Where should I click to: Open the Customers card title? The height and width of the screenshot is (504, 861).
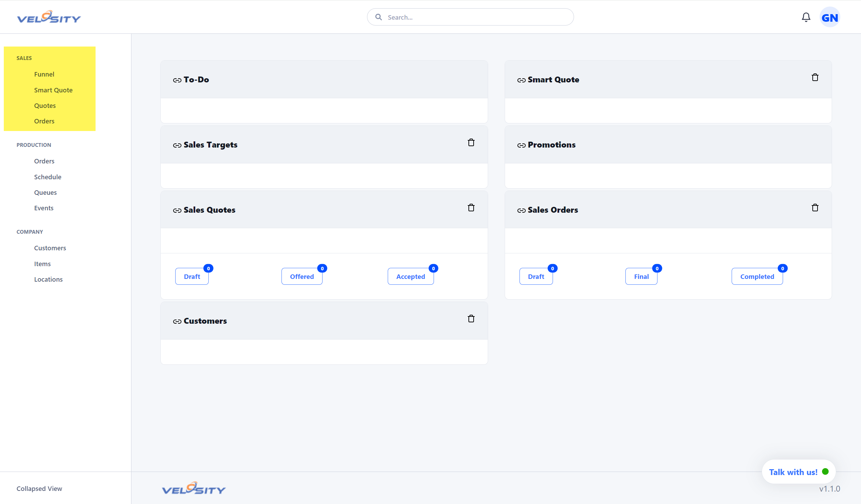coord(205,321)
